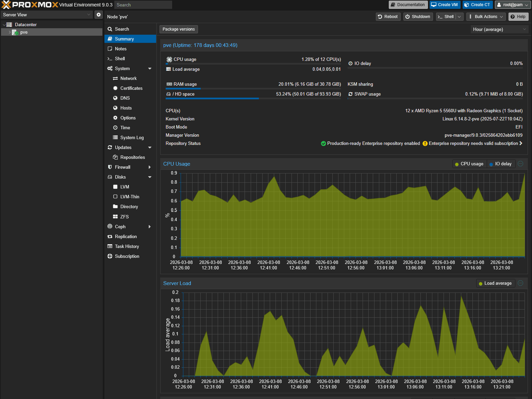Click the CPU usage progress bar
532x399 pixels.
pos(253,64)
